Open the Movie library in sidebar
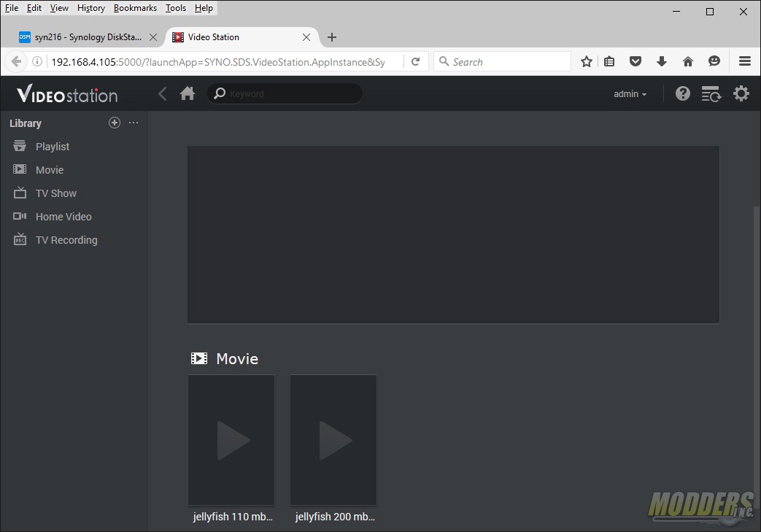Viewport: 761px width, 532px height. point(50,170)
